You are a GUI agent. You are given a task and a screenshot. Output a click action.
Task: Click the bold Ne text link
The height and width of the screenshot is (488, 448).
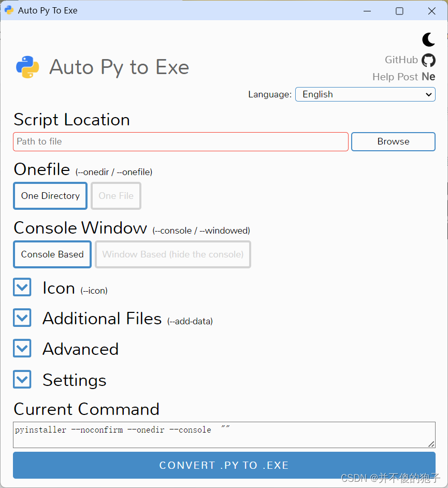pyautogui.click(x=428, y=77)
